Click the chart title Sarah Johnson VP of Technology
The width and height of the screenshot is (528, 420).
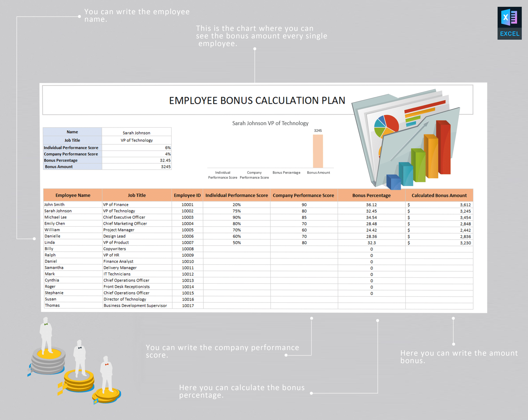point(270,123)
